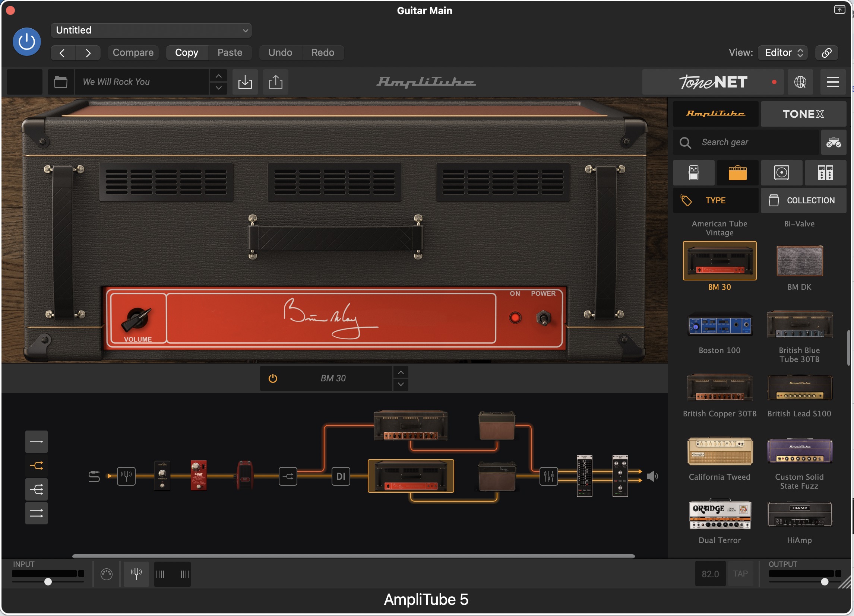Click the Undo button
The height and width of the screenshot is (616, 854).
[x=280, y=52]
